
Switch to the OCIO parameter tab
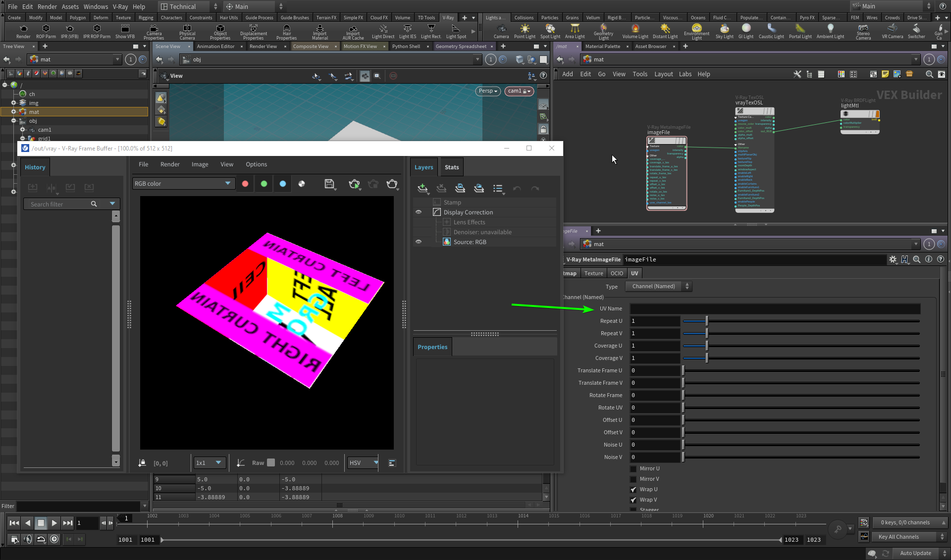617,273
